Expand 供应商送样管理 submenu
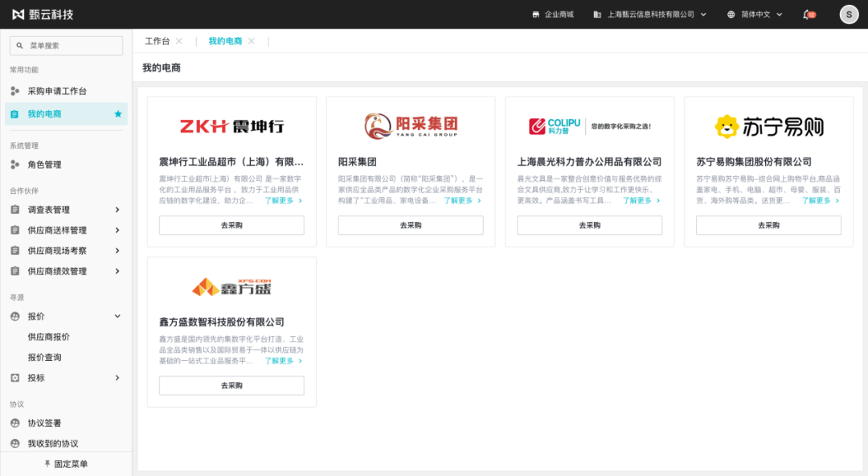This screenshot has width=868, height=476. coord(117,230)
